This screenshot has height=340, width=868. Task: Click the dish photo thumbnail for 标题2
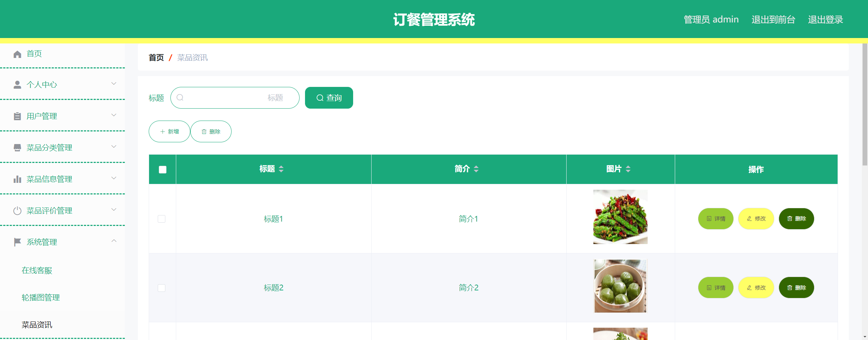tap(620, 286)
